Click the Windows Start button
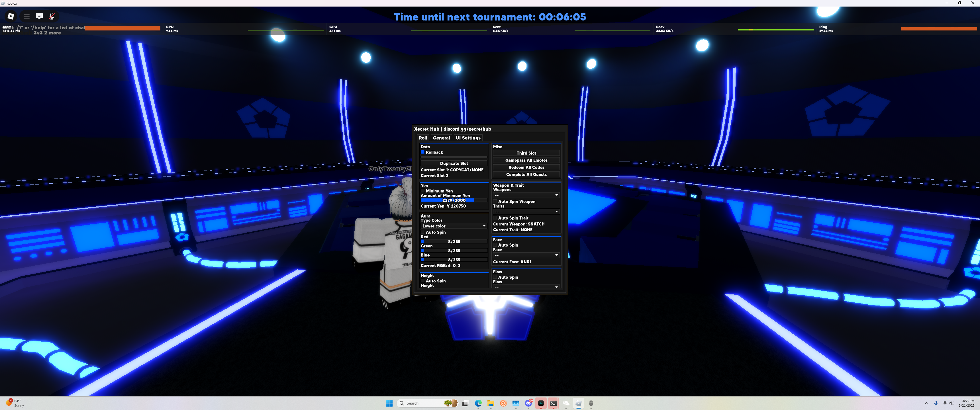 (389, 403)
